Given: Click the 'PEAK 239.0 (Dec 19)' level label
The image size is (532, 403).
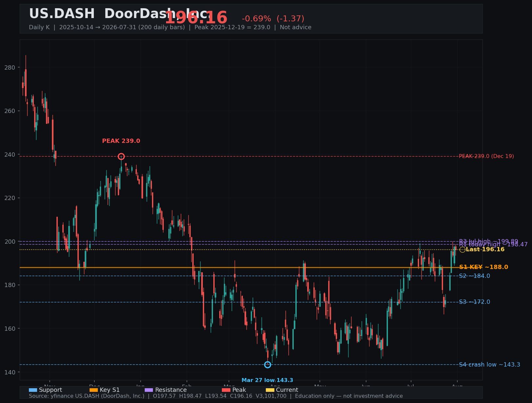Looking at the screenshot, I should point(486,156).
